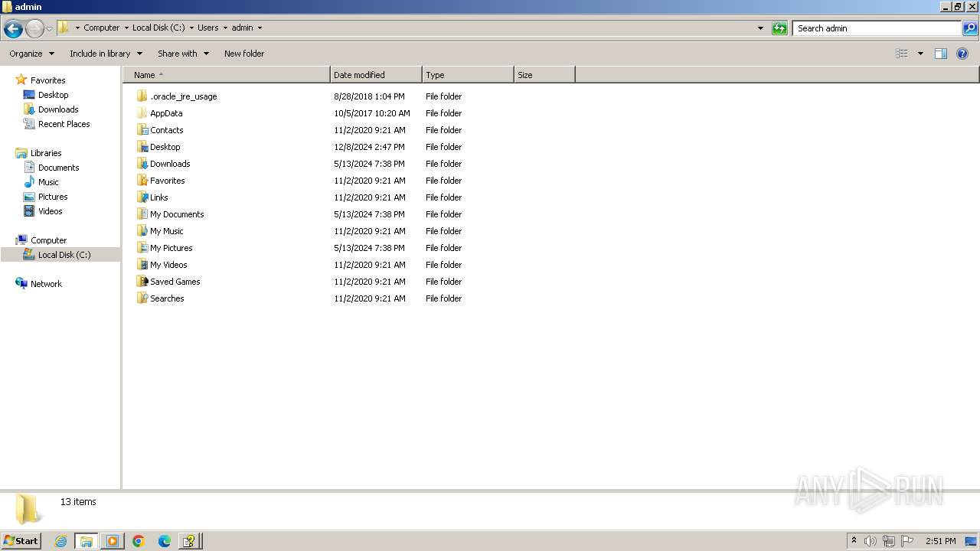The width and height of the screenshot is (980, 551).
Task: Select the Contacts folder icon
Action: click(x=142, y=130)
